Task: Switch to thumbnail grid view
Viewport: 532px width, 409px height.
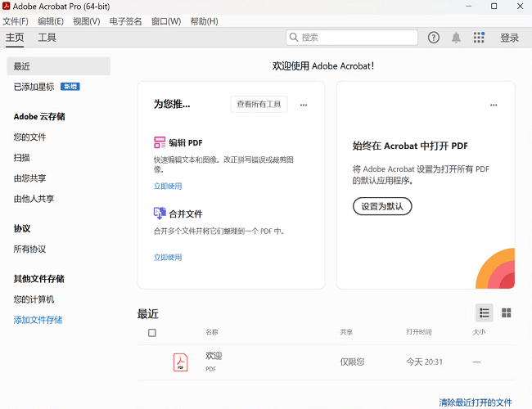Action: [506, 312]
